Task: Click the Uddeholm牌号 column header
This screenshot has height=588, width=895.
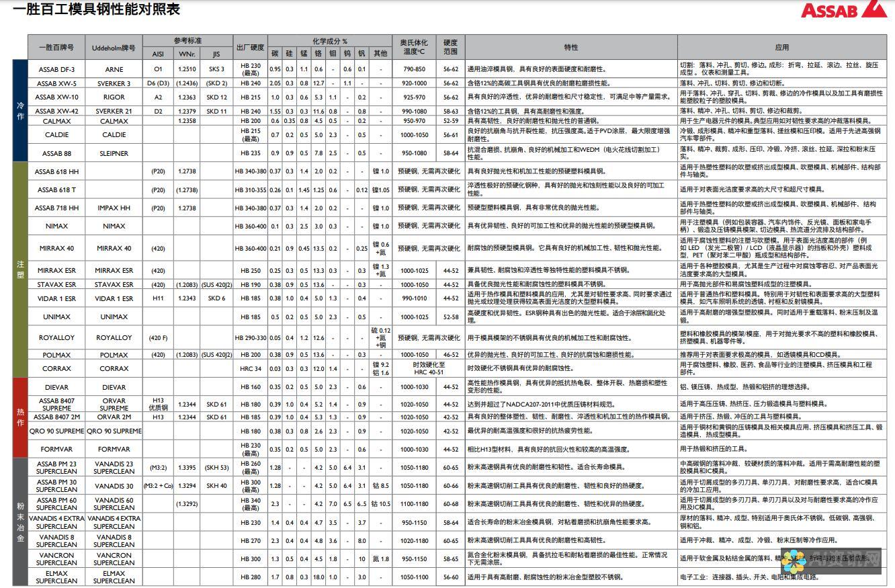Action: coord(114,48)
